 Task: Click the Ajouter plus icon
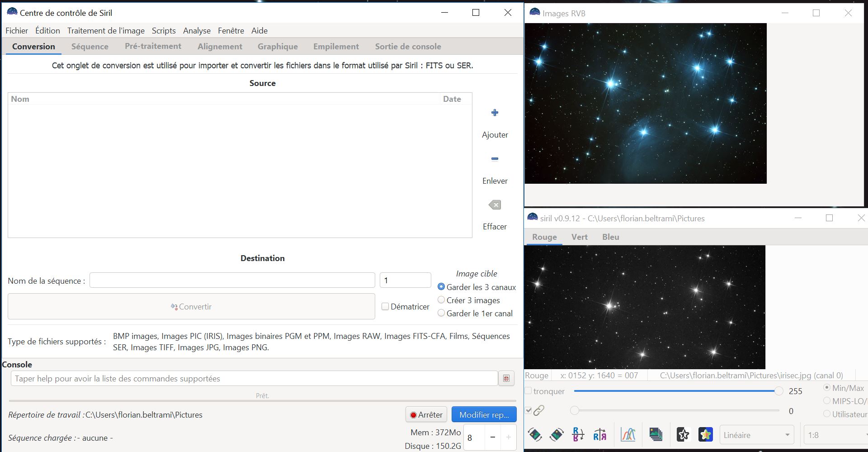pyautogui.click(x=495, y=113)
